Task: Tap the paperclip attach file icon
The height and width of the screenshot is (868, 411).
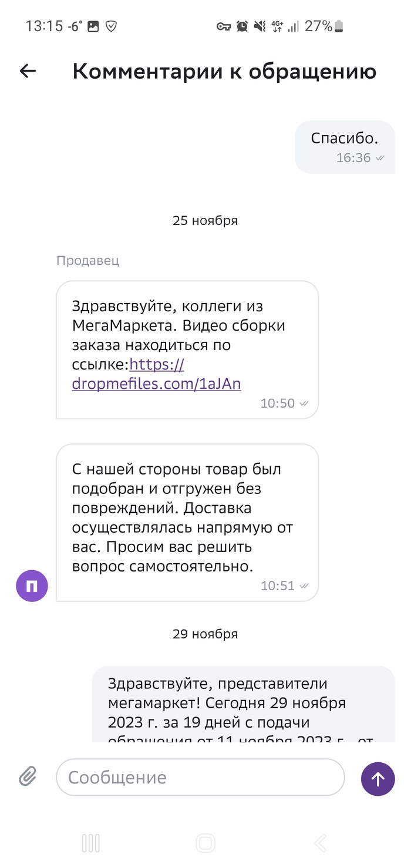Action: pyautogui.click(x=28, y=778)
